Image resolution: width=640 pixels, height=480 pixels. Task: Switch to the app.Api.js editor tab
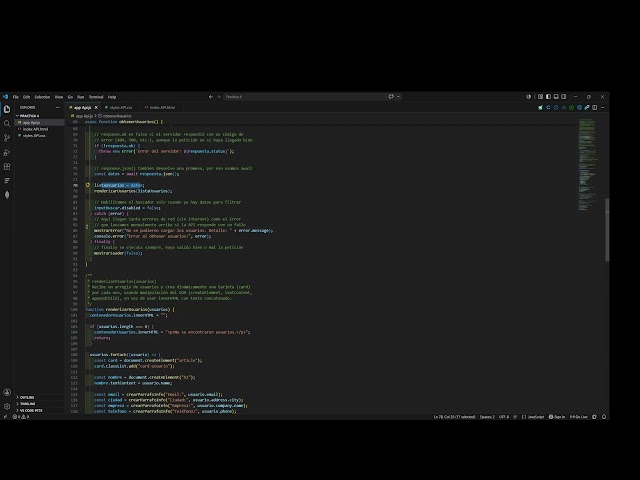pos(83,107)
